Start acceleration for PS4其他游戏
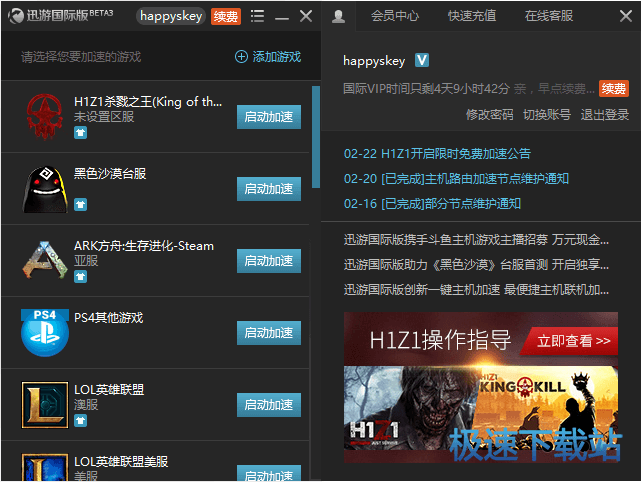 click(x=269, y=333)
